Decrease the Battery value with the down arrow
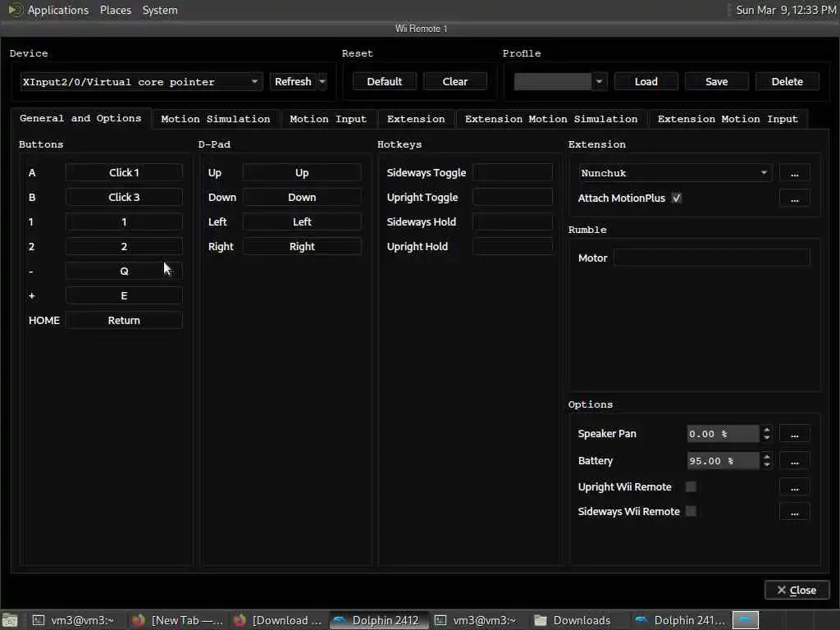Image resolution: width=840 pixels, height=630 pixels. pos(767,465)
